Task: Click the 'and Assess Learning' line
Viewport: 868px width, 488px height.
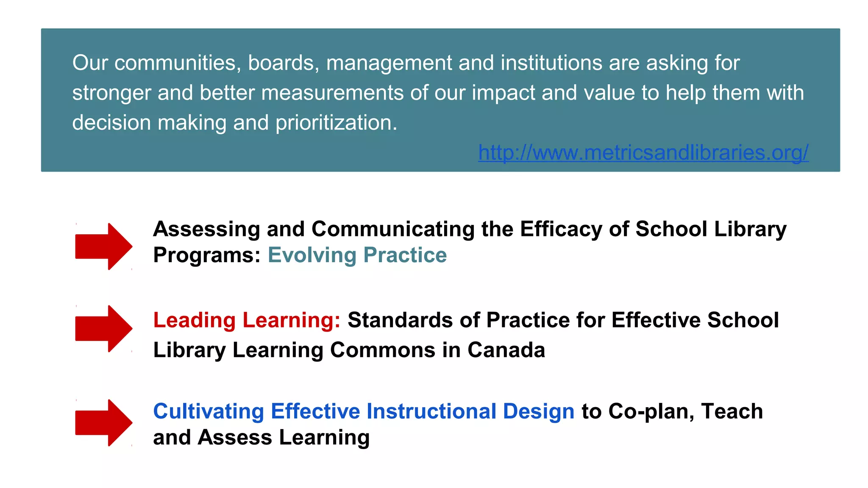Action: coord(261,437)
